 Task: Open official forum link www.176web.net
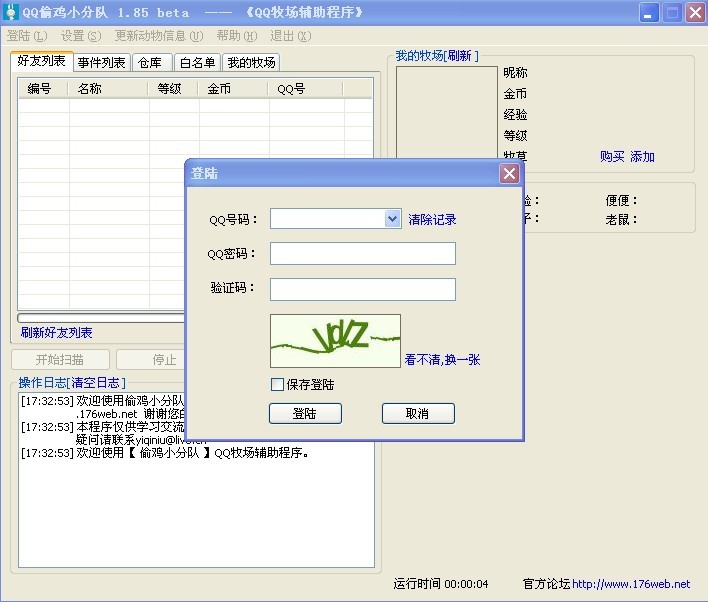point(631,583)
